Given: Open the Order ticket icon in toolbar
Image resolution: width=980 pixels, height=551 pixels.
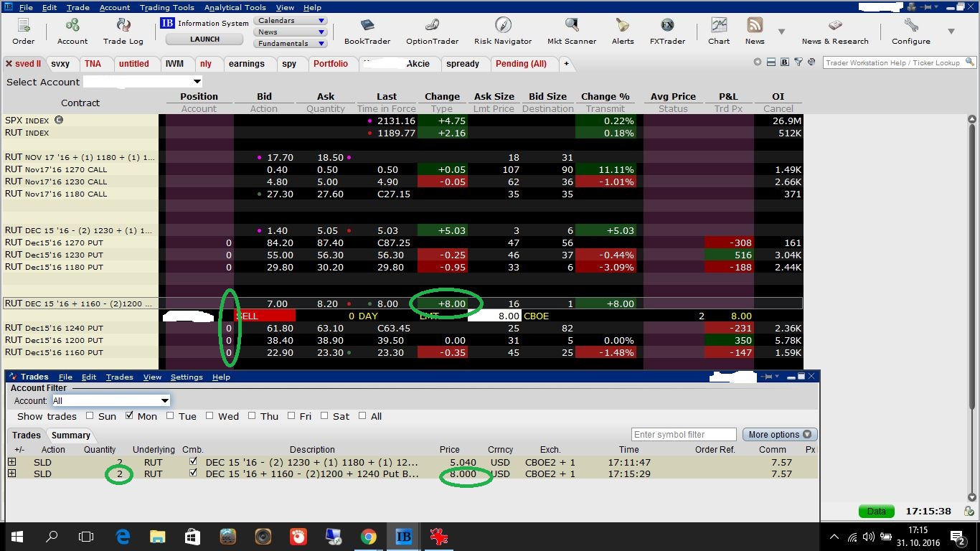Looking at the screenshot, I should (x=23, y=31).
